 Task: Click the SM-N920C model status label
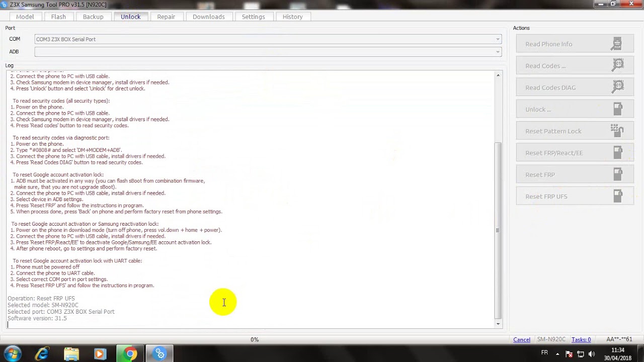(551, 340)
